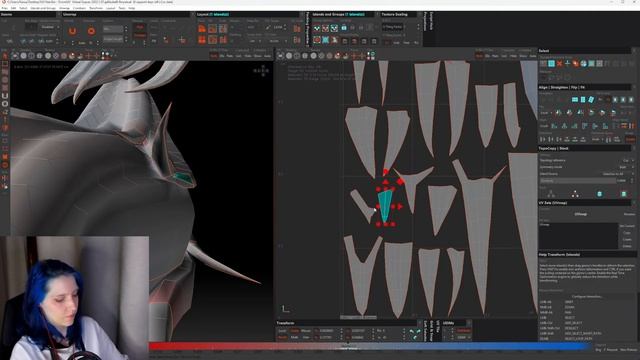Screen dimensions: 640x360
Task: Toggle the red highlighted mode in Transform panel
Action: (x=294, y=331)
